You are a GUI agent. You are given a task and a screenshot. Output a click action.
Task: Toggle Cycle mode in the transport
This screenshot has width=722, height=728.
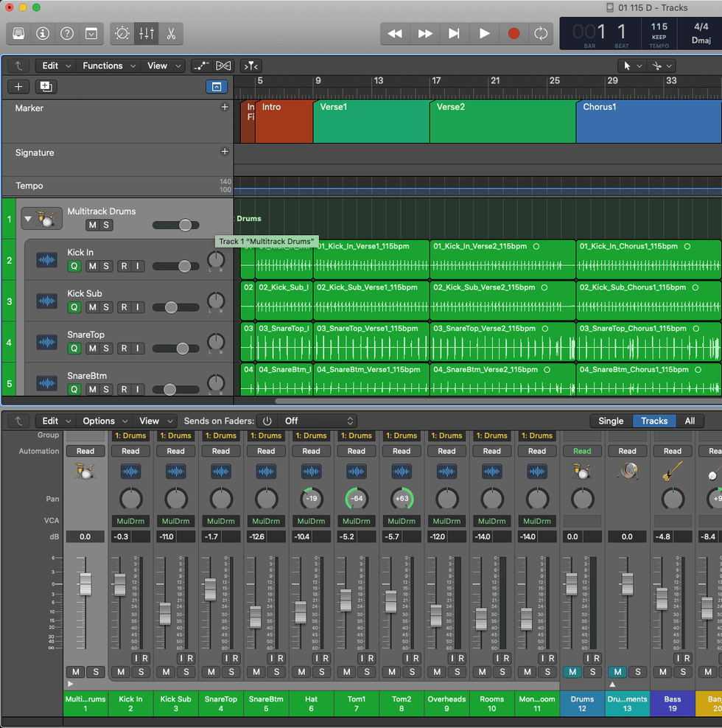coord(541,33)
